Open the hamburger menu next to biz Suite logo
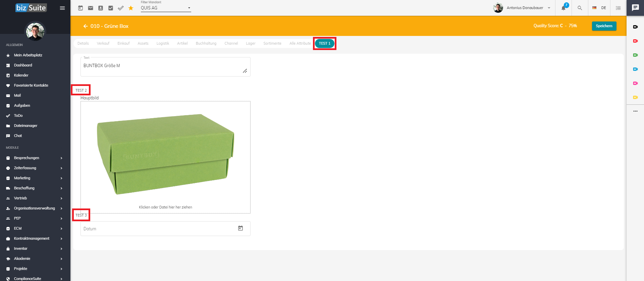644x281 pixels. [62, 8]
